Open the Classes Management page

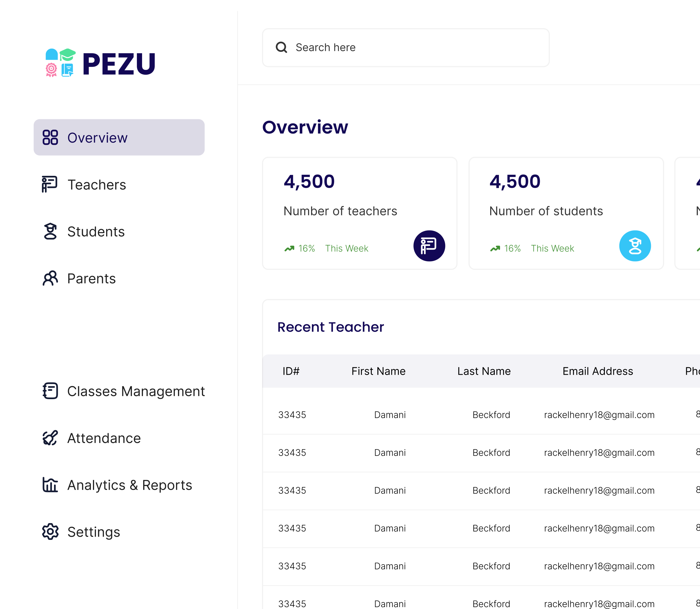(136, 391)
